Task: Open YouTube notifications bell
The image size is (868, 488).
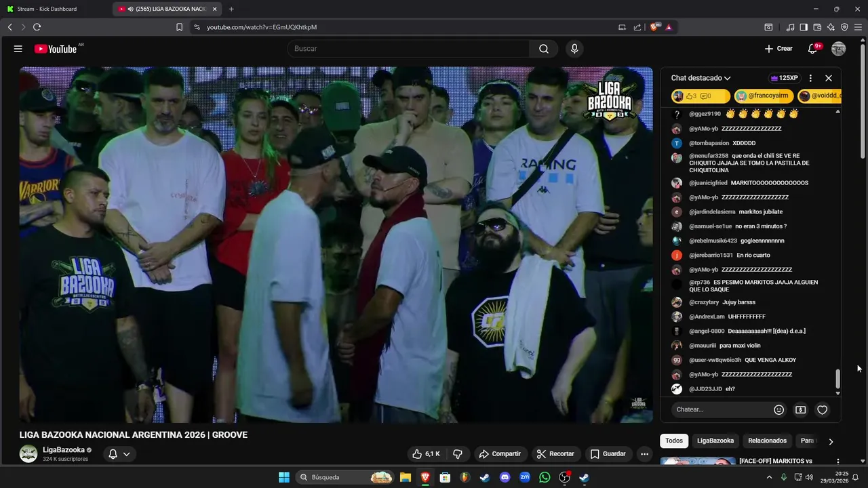Action: [813, 49]
